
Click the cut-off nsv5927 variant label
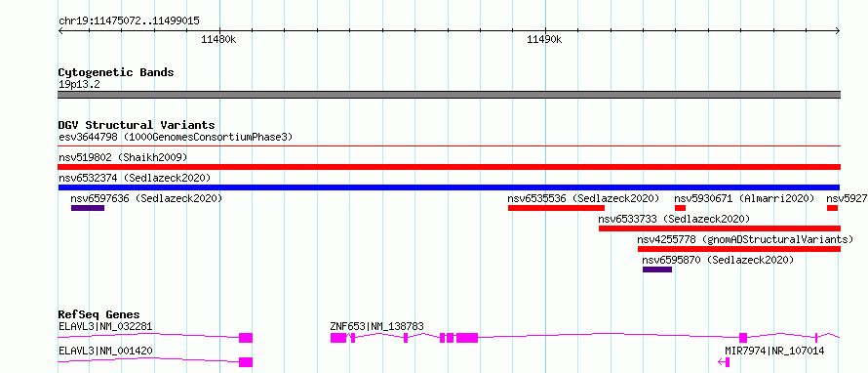click(847, 198)
